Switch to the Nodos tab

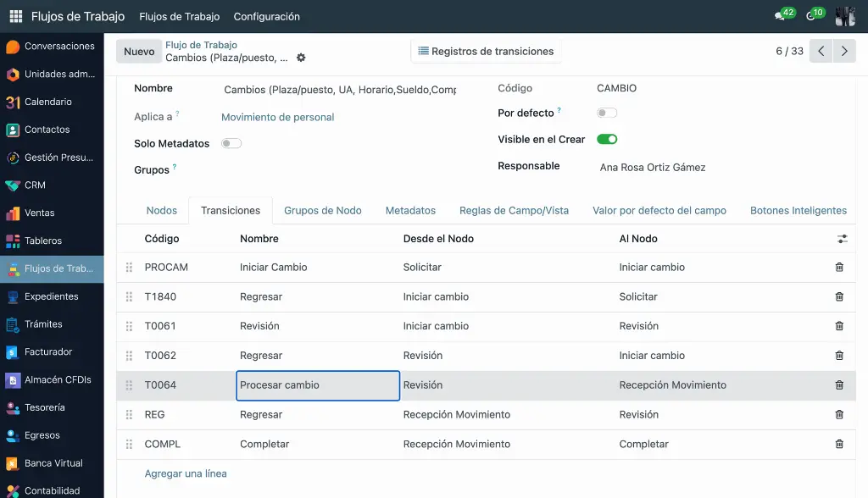pos(162,210)
